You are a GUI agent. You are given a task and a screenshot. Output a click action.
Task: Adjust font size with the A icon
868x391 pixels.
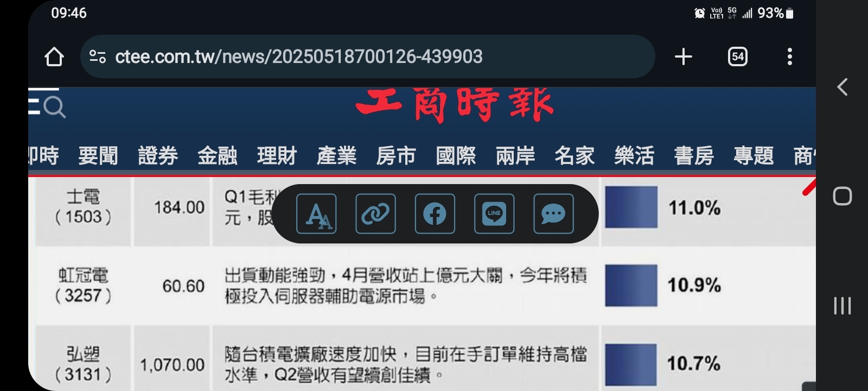316,214
